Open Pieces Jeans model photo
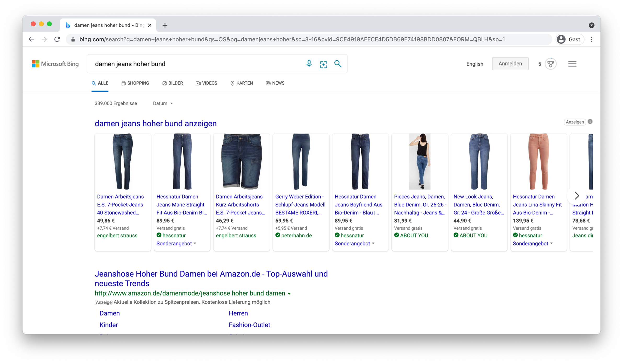The image size is (623, 364). point(420,161)
